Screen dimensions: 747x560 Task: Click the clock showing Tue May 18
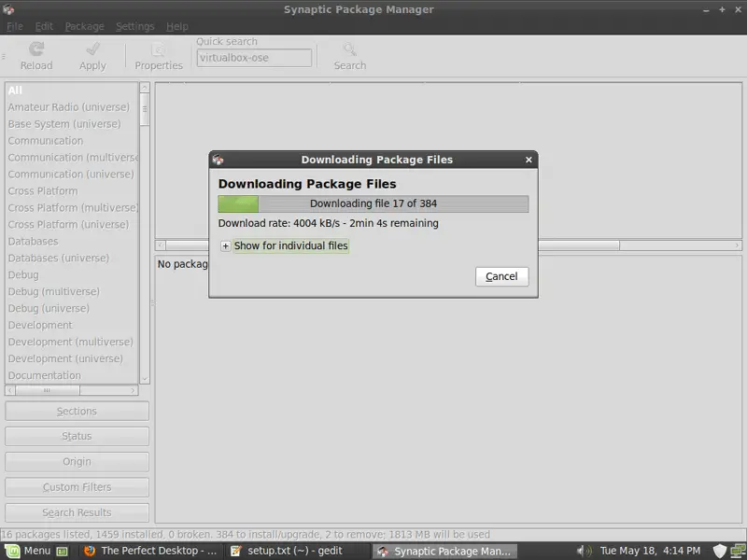(x=650, y=551)
